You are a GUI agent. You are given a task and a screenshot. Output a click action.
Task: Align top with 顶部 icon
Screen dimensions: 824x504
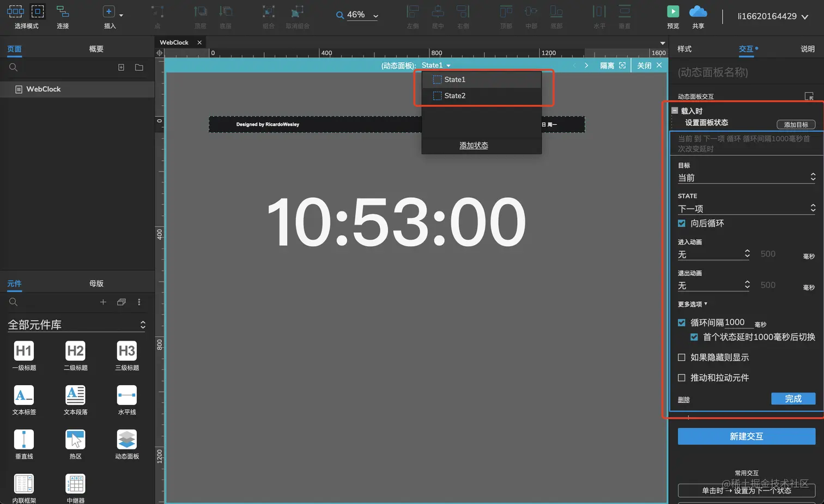[506, 11]
